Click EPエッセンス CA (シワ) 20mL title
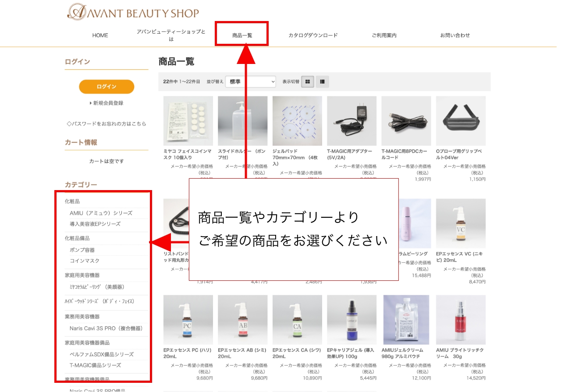 click(297, 353)
